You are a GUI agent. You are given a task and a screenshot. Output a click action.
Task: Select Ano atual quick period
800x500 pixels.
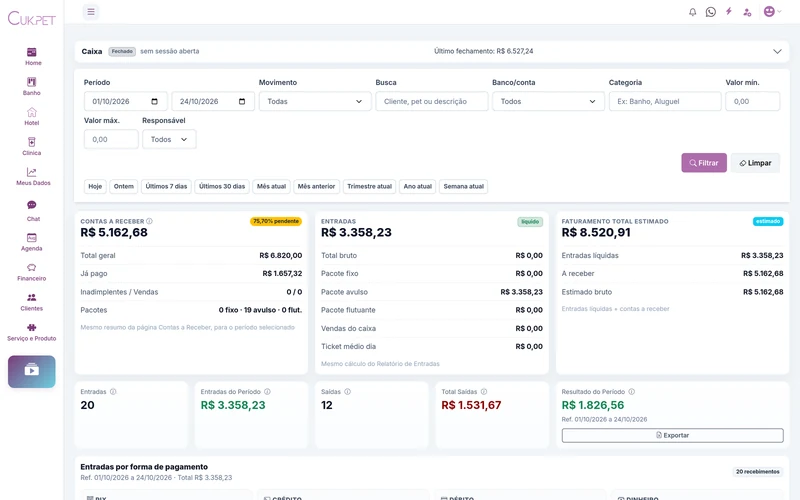[417, 187]
